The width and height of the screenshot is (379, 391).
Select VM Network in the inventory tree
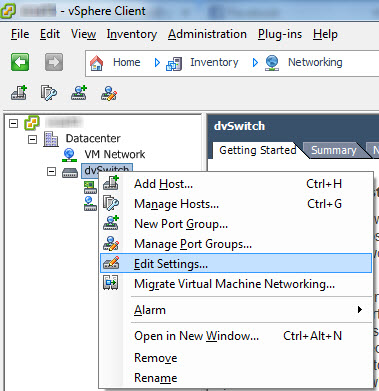(x=115, y=154)
